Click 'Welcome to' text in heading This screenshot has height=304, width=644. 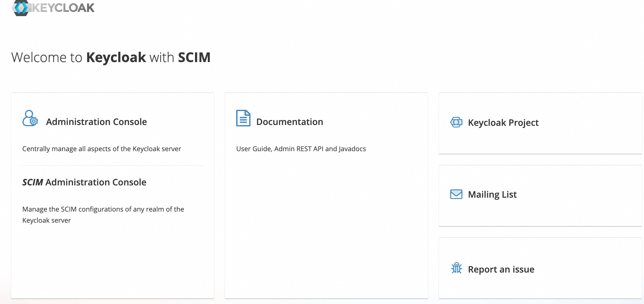[x=47, y=58]
